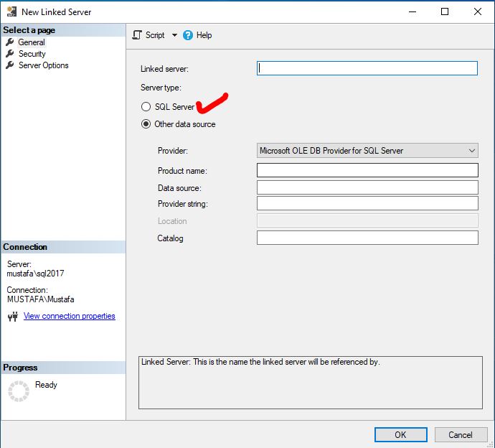Click the Linked Server description text

260,362
